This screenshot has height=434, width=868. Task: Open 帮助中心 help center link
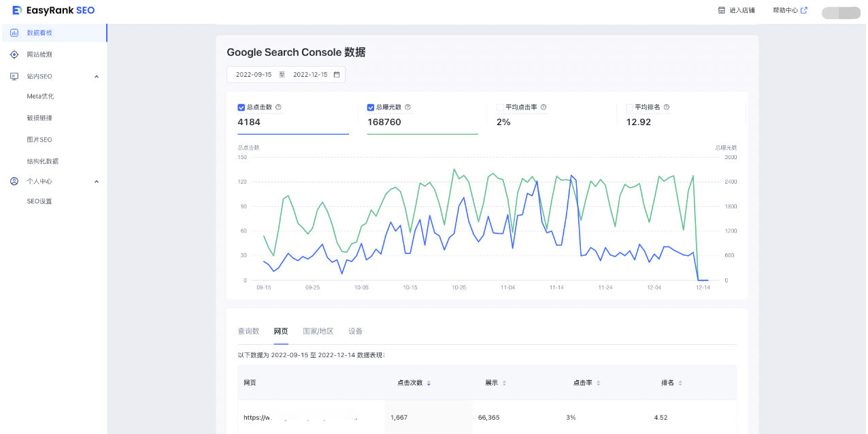[x=785, y=10]
